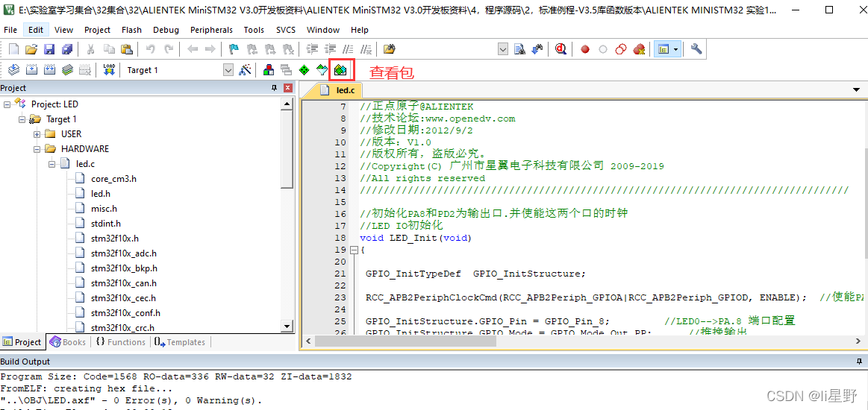Image resolution: width=868 pixels, height=410 pixels.
Task: Select stm32f10x_conf.h in project tree
Action: [125, 313]
